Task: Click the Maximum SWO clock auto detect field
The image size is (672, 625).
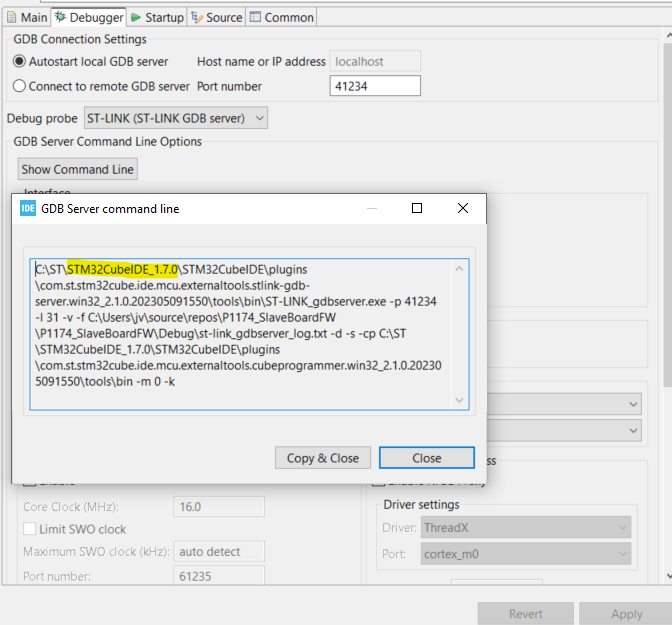Action: tap(219, 551)
